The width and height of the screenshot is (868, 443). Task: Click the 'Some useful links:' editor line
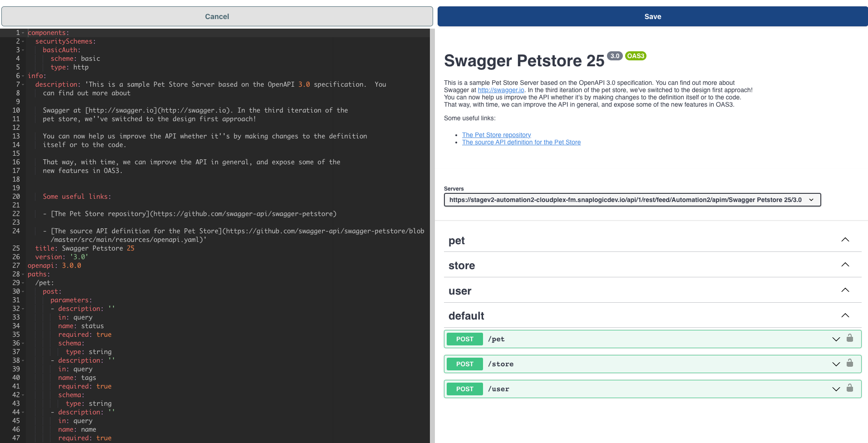tap(77, 197)
